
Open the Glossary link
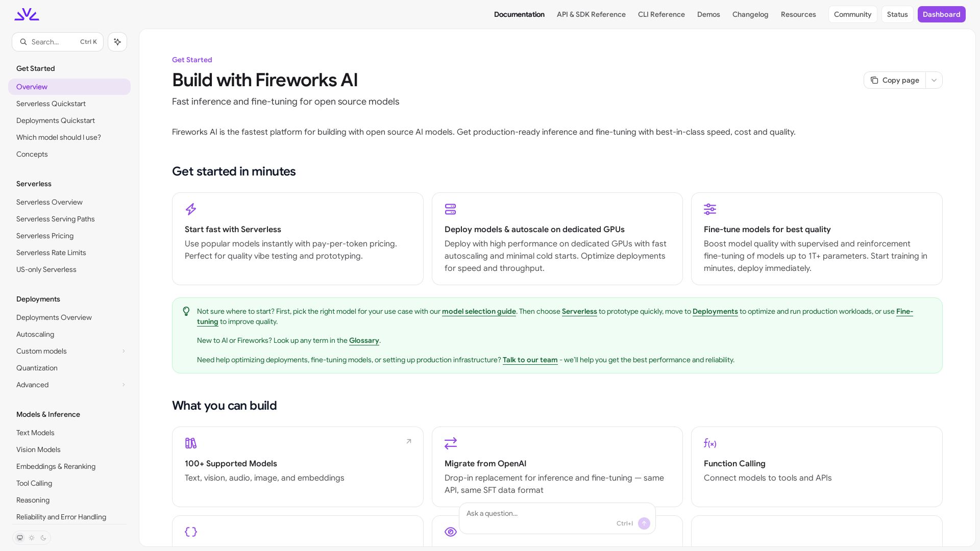pyautogui.click(x=364, y=340)
